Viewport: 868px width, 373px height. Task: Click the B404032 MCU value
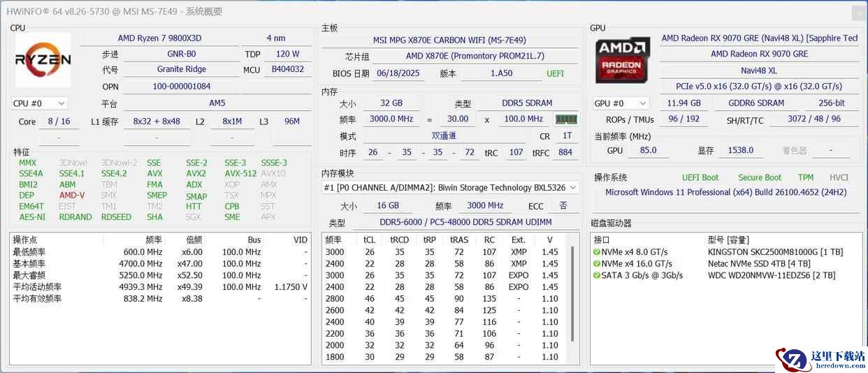click(x=287, y=69)
